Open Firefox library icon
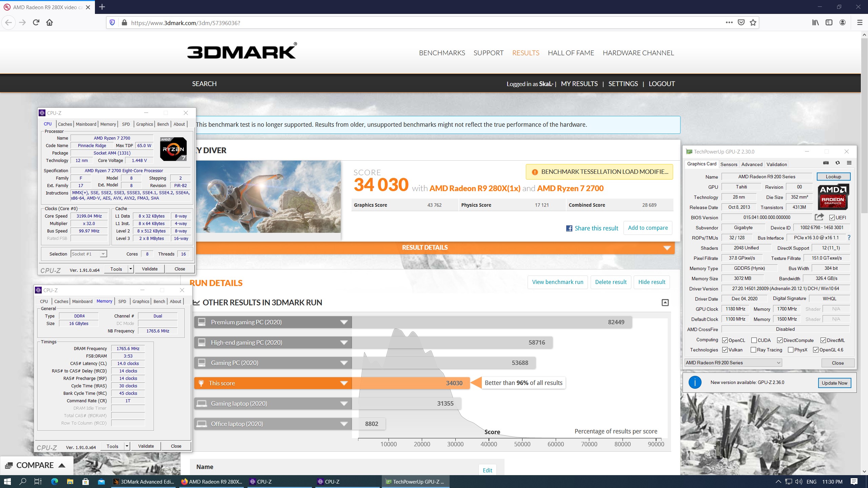The height and width of the screenshot is (488, 868). pyautogui.click(x=815, y=23)
